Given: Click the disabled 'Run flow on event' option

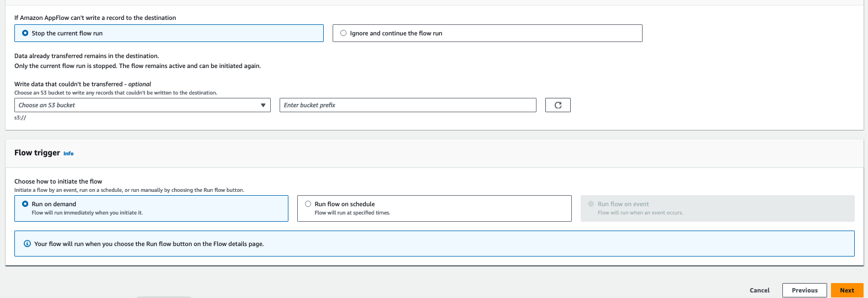Looking at the screenshot, I should (x=591, y=204).
